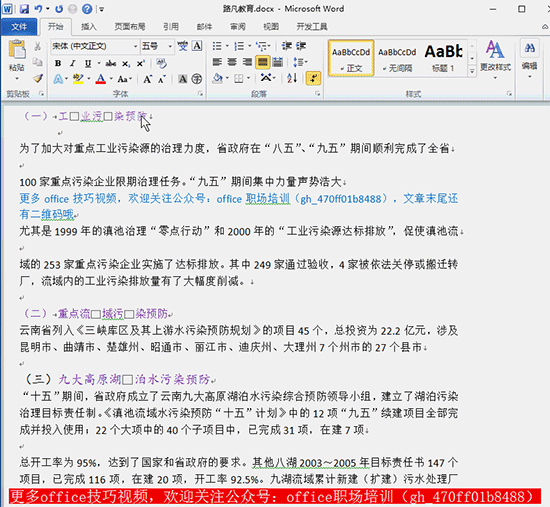Open the 文件 File tab
The width and height of the screenshot is (550, 507).
pyautogui.click(x=19, y=27)
